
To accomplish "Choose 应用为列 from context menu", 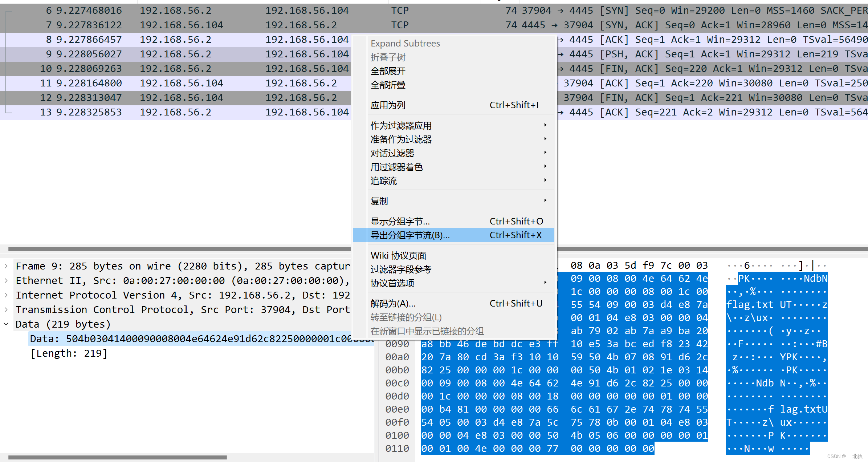I will (388, 105).
